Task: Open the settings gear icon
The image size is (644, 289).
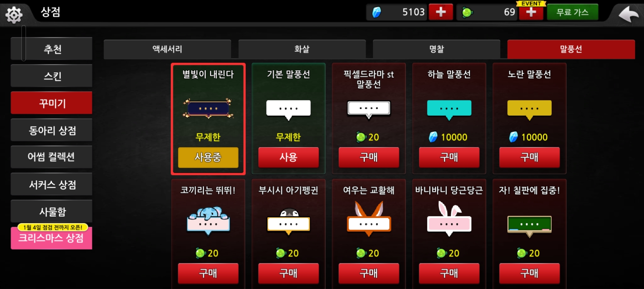Action: point(14,14)
